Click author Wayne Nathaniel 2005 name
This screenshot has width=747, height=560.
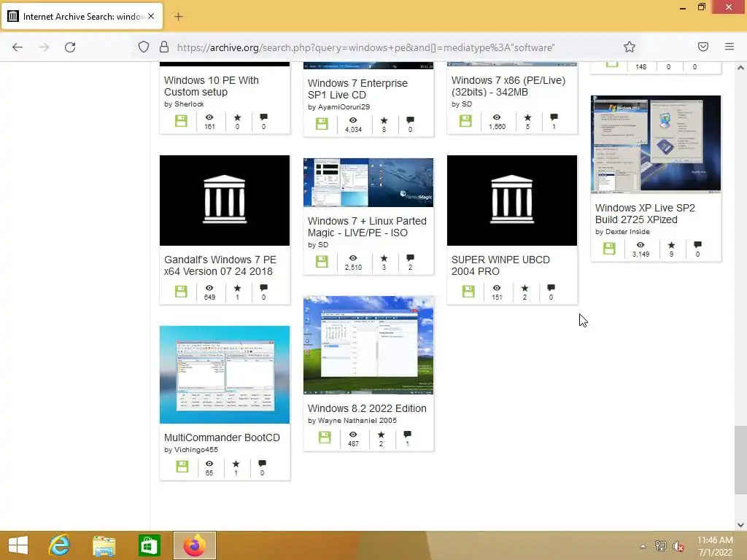tap(357, 421)
